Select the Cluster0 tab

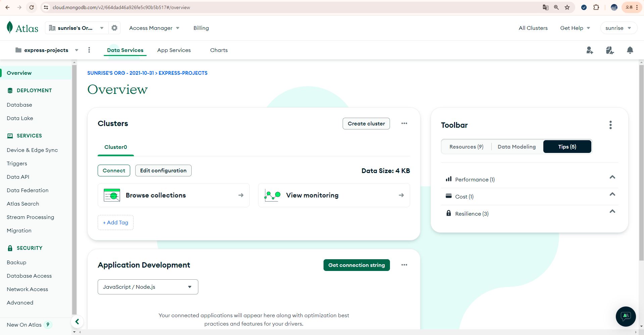point(115,147)
